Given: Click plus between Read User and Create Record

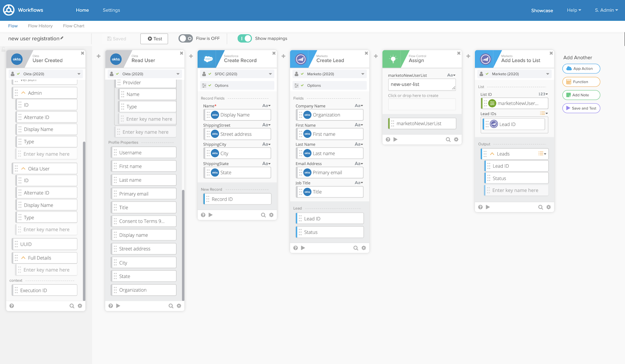Looking at the screenshot, I should click(x=191, y=56).
